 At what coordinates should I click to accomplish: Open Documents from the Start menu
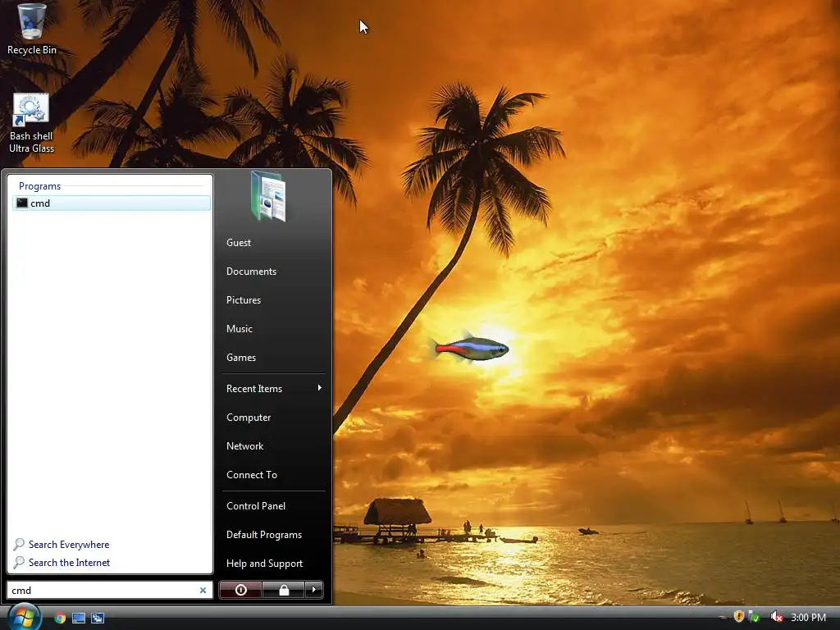tap(251, 272)
